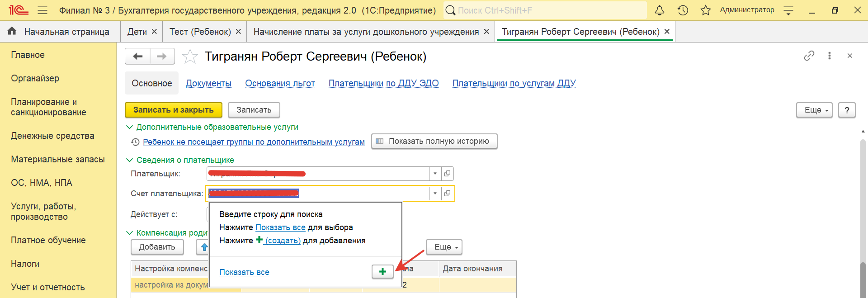
Task: Open the top-right Еще dropdown menu
Action: click(x=814, y=110)
